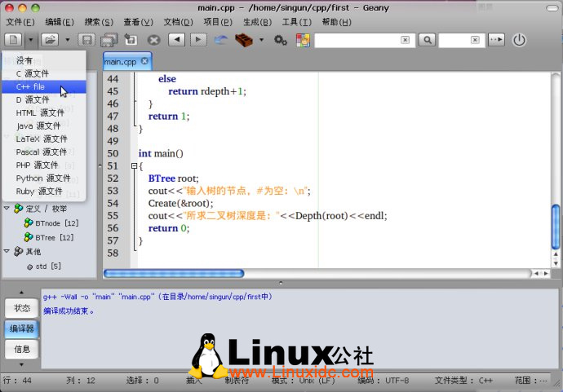Image resolution: width=563 pixels, height=392 pixels.
Task: Click the New file toolbar icon
Action: (x=13, y=40)
